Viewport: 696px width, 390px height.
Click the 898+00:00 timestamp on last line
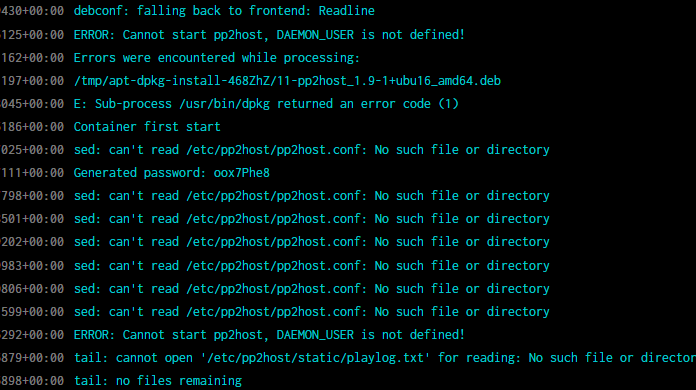tap(32, 381)
